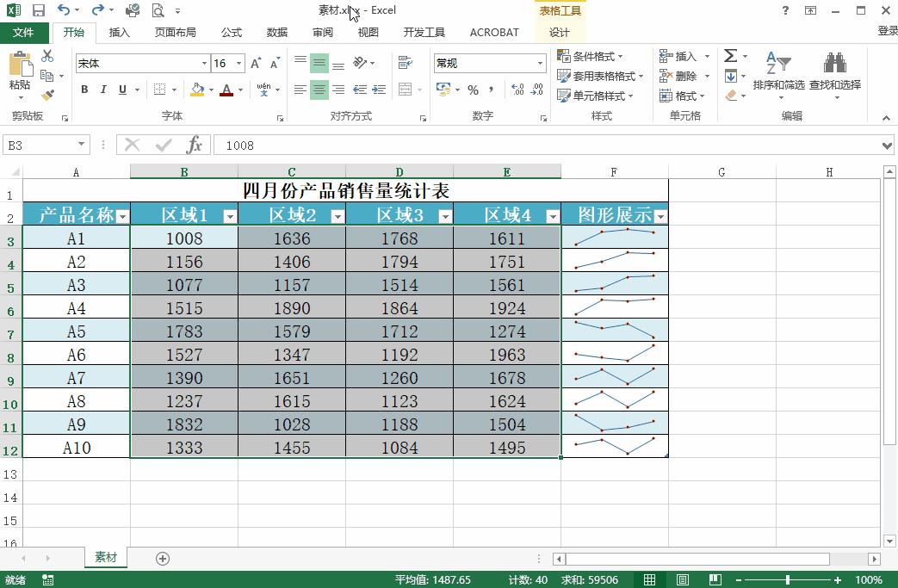Increase decimal places

[517, 90]
